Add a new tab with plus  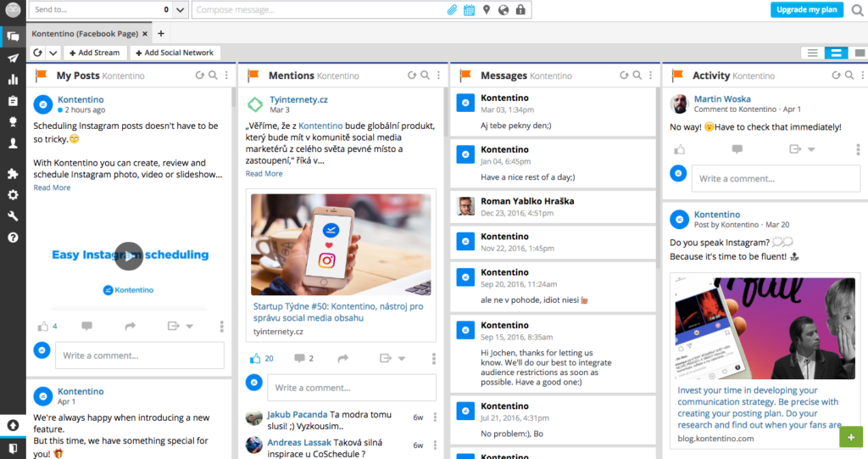point(160,33)
